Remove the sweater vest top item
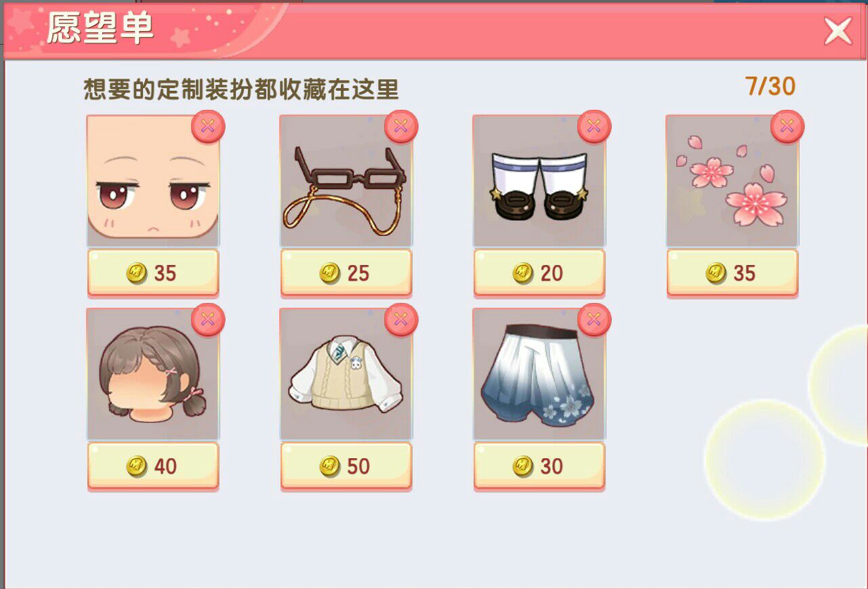This screenshot has width=868, height=589. coord(401,319)
